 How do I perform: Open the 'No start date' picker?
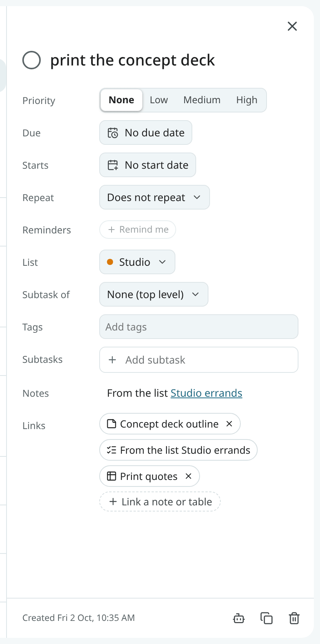[x=148, y=165]
